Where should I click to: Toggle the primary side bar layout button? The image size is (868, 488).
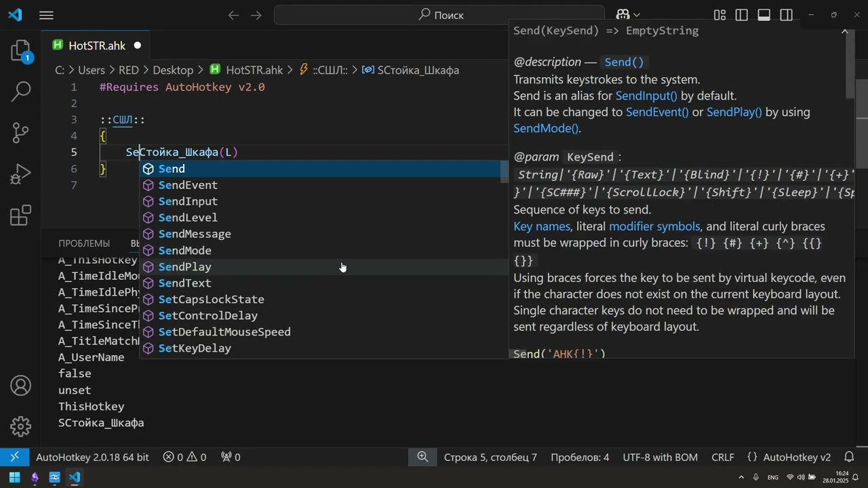(742, 15)
